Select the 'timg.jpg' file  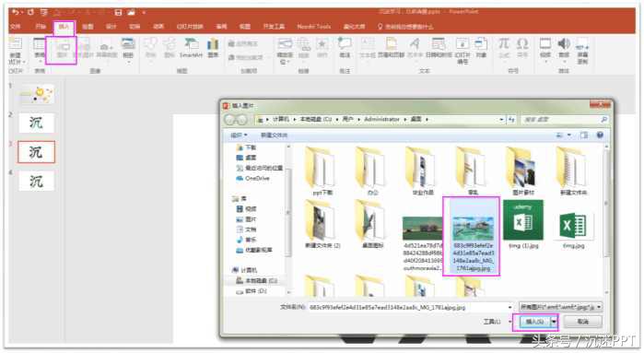(573, 230)
